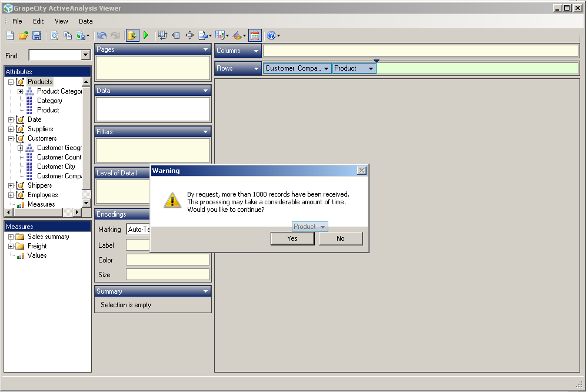Click No in the Warning dialog
Screen dimensions: 586x392
tap(341, 238)
